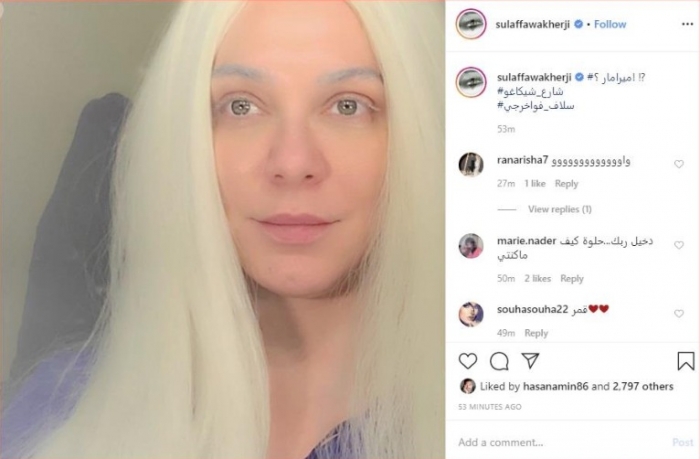700x459 pixels.
Task: Expand View replies (1) under ranarisha7
Action: click(x=560, y=209)
